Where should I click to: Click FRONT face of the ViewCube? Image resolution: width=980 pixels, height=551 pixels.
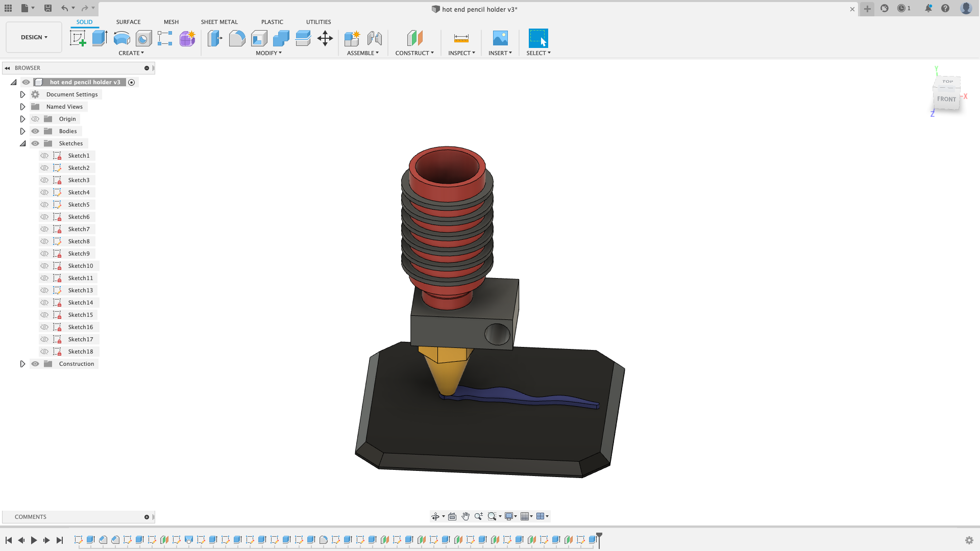946,99
